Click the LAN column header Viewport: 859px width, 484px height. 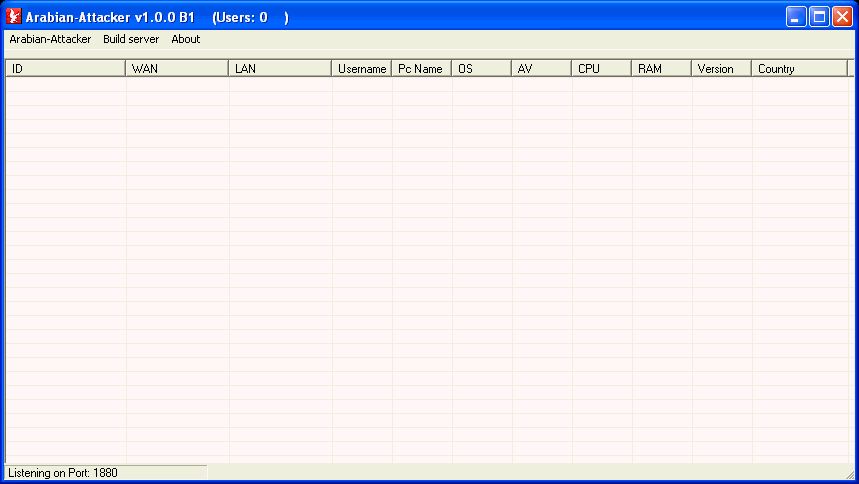tap(280, 69)
